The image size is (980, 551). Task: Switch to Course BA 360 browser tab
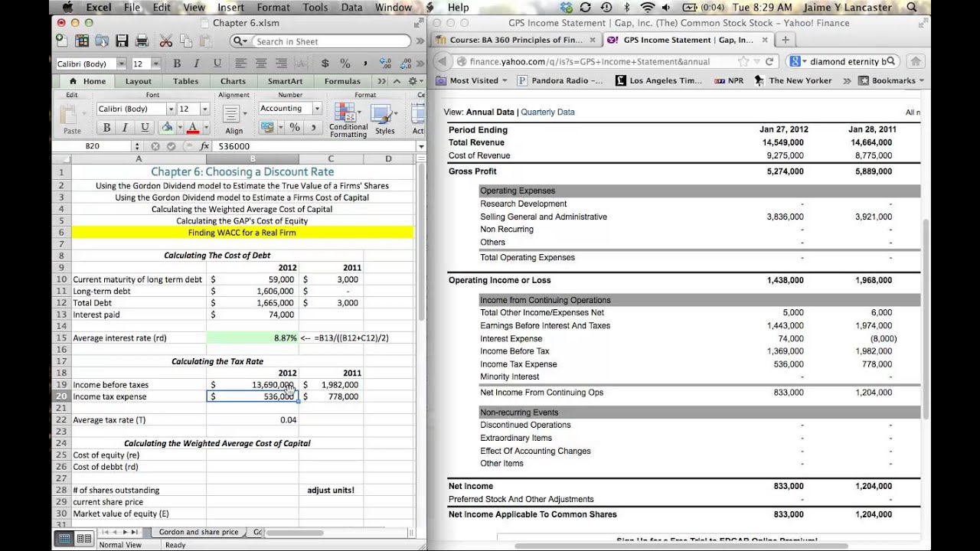coord(514,40)
